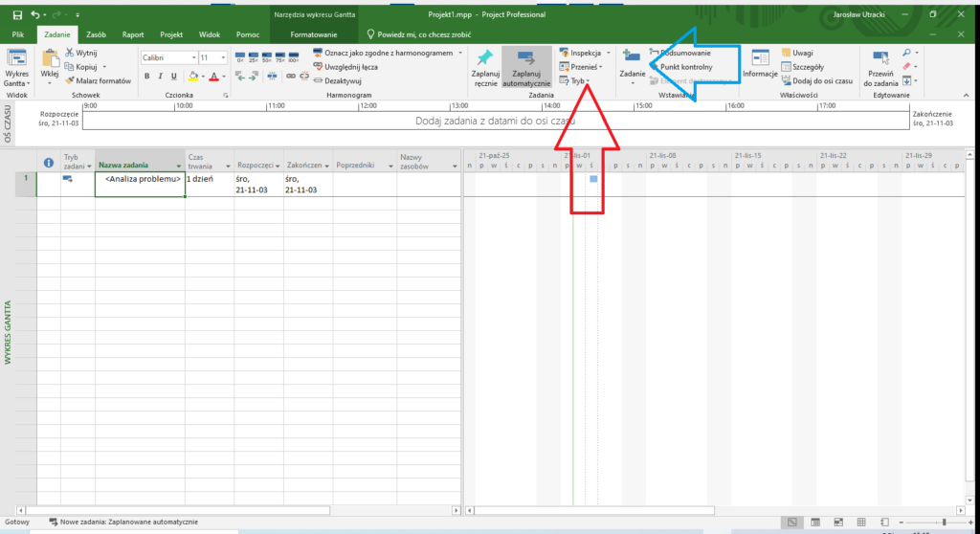Viewport: 980px width, 534px height.
Task: Click the red font color swatch
Action: [213, 77]
